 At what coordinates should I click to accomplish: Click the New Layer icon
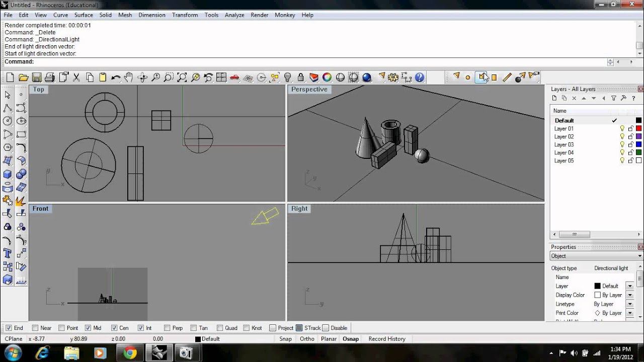[554, 99]
